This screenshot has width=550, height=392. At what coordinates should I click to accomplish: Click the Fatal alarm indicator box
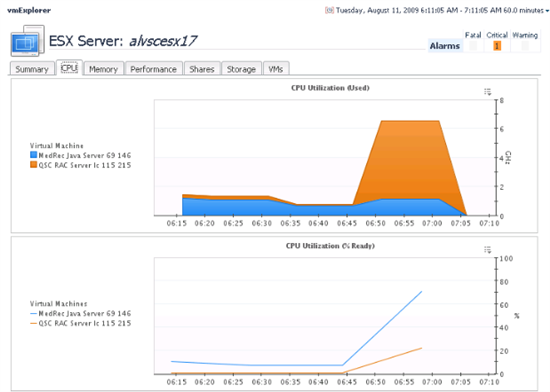(473, 46)
